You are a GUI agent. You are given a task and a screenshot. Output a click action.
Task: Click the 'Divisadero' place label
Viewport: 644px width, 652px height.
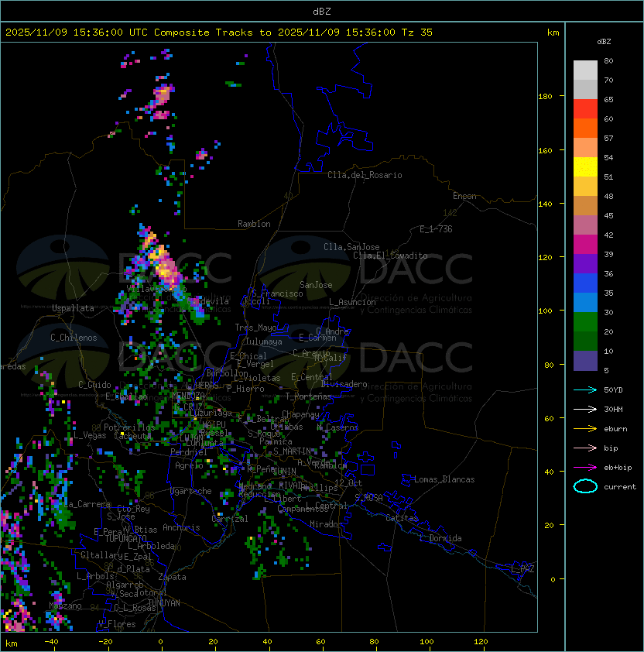pyautogui.click(x=344, y=384)
